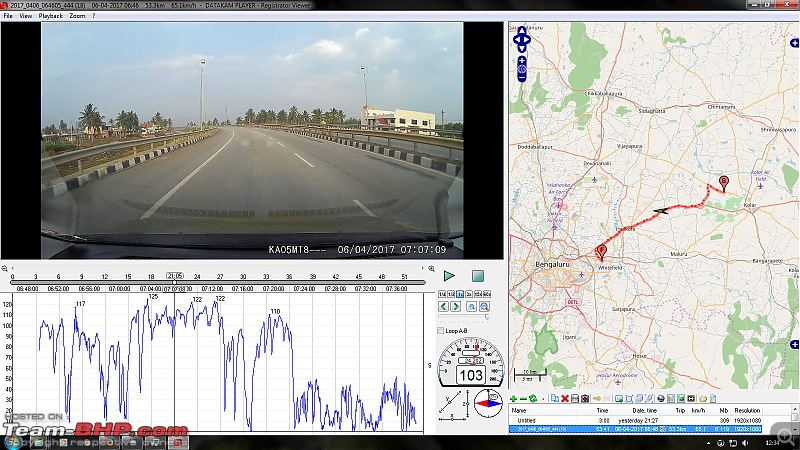
Task: Open the File menu
Action: click(8, 16)
